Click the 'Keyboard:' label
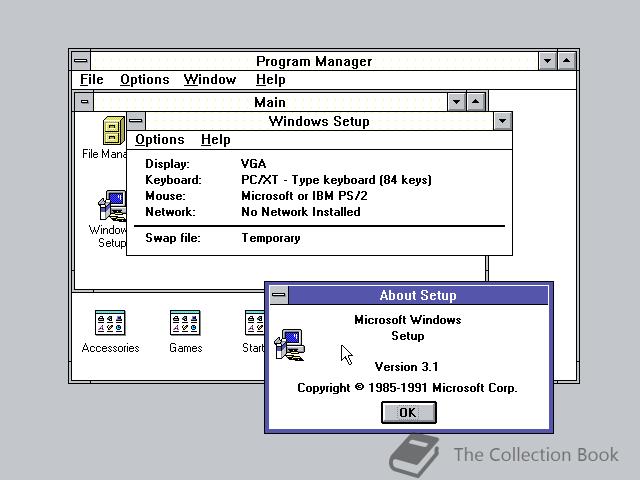Viewport: 640px width, 480px height. point(173,180)
